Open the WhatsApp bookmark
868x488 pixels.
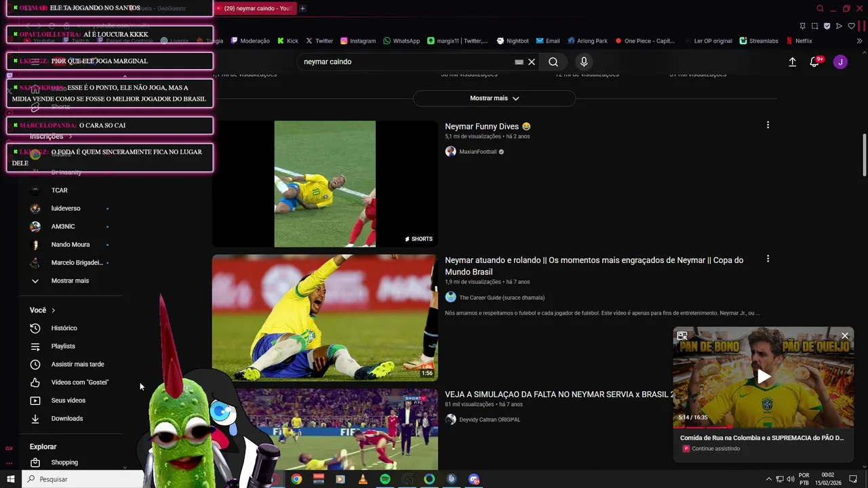pos(401,41)
